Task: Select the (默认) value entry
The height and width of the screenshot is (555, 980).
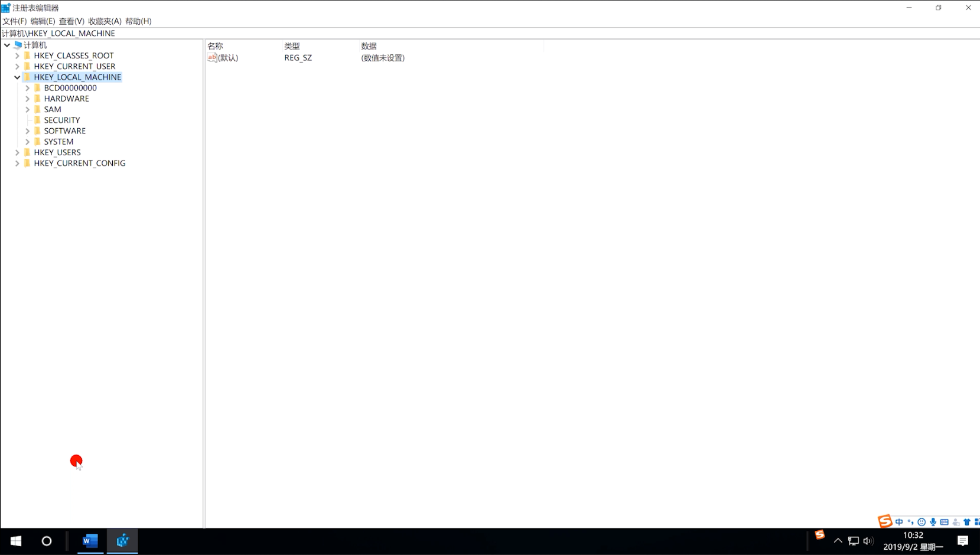Action: tap(228, 58)
